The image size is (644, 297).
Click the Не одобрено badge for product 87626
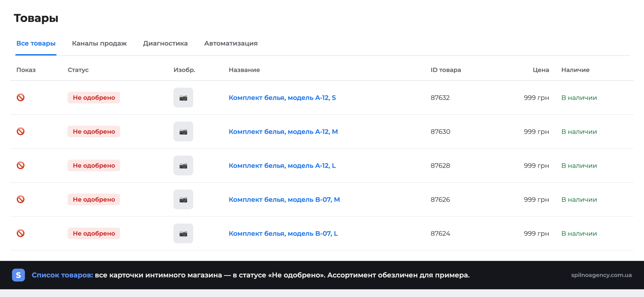coord(94,199)
